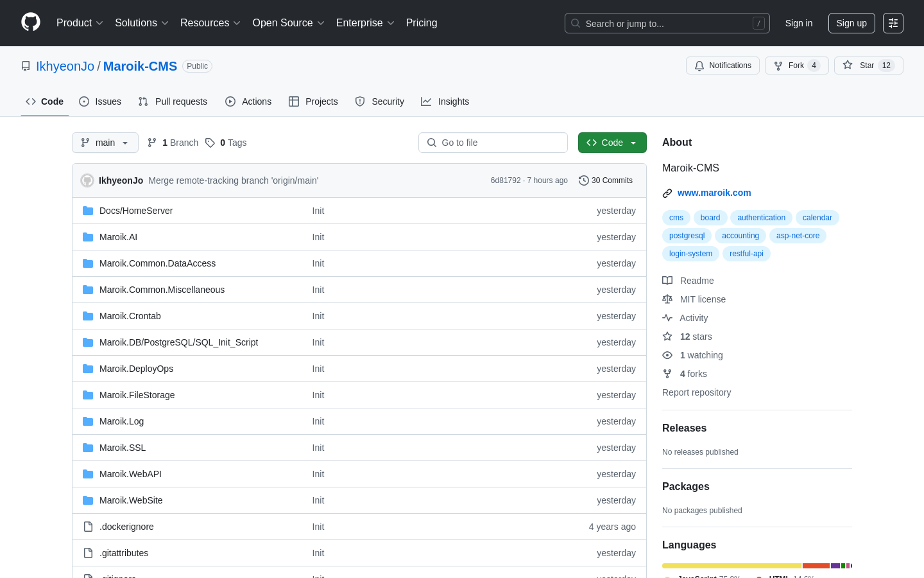This screenshot has width=924, height=578.
Task: Open the main branch selector dropdown
Action: 105,143
